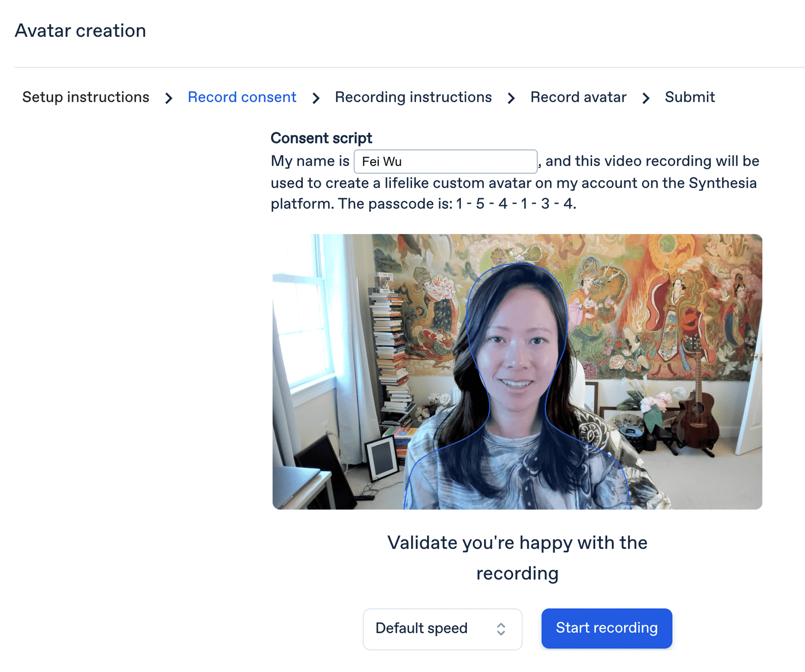Click the chevron after Recording instructions
This screenshot has height=672, width=805.
511,98
